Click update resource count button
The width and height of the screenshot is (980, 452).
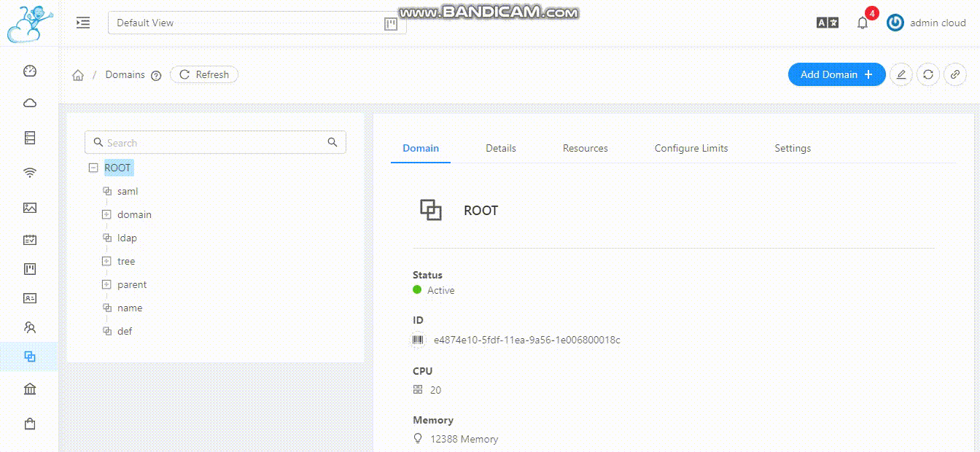pyautogui.click(x=927, y=74)
